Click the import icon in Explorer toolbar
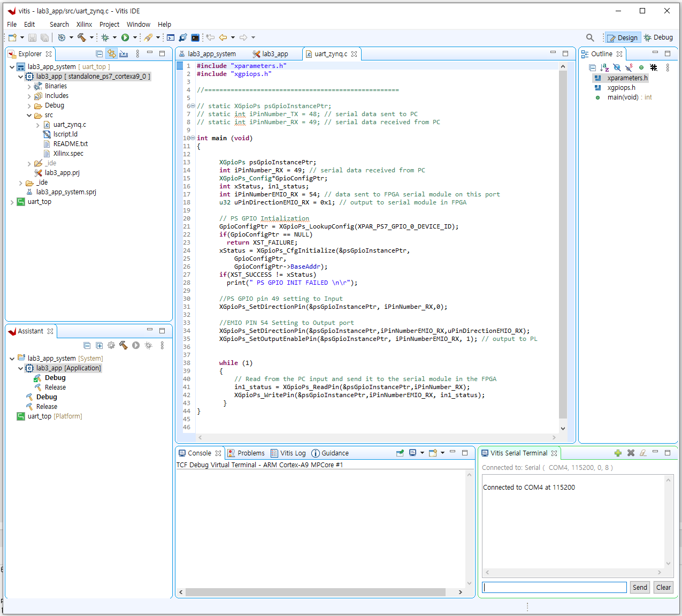Image resolution: width=682 pixels, height=616 pixels. pyautogui.click(x=124, y=54)
